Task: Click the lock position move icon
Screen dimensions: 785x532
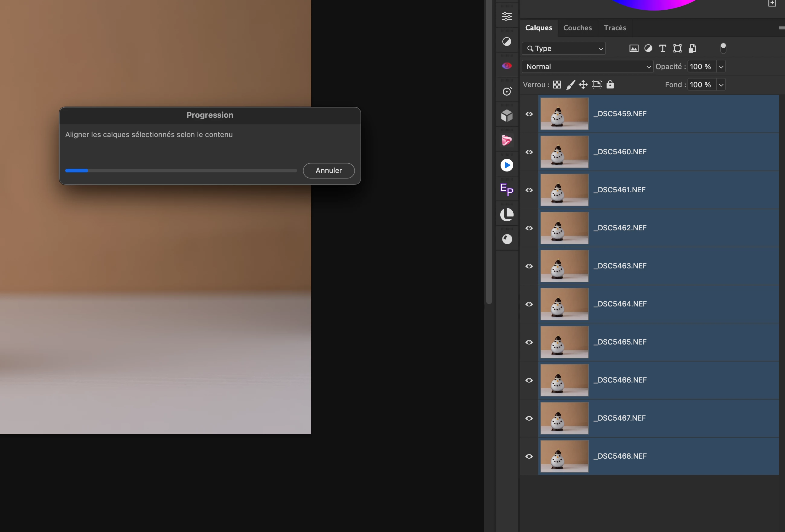Action: 583,85
